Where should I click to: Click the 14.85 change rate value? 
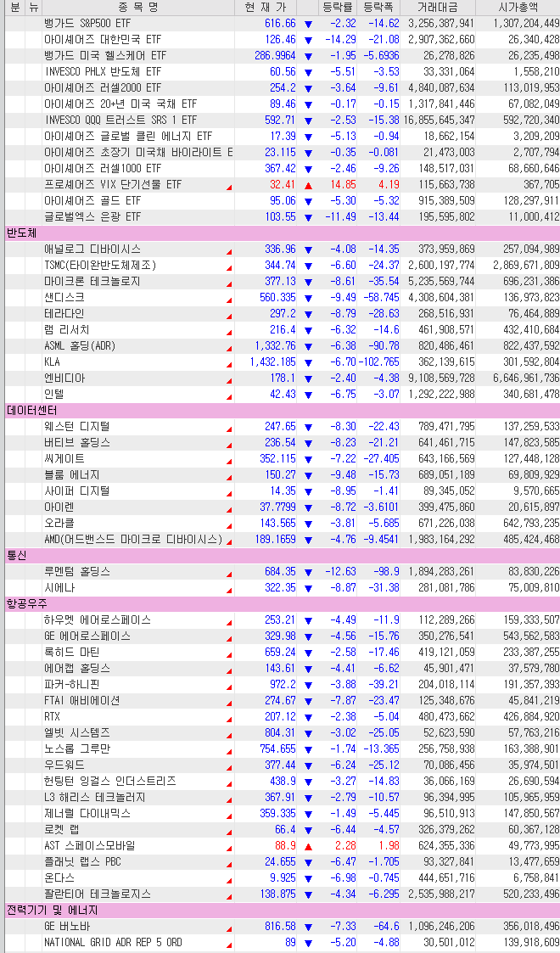pyautogui.click(x=343, y=185)
